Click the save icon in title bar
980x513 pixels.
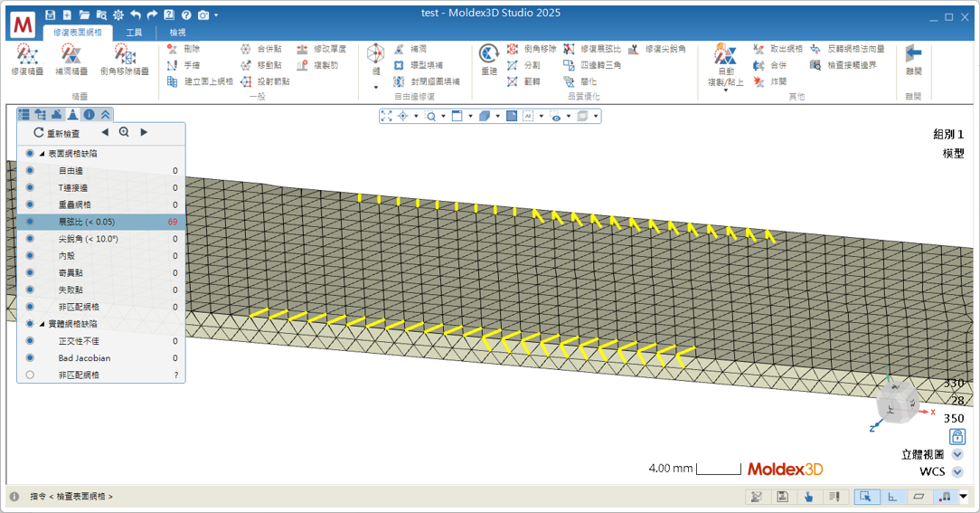point(51,14)
